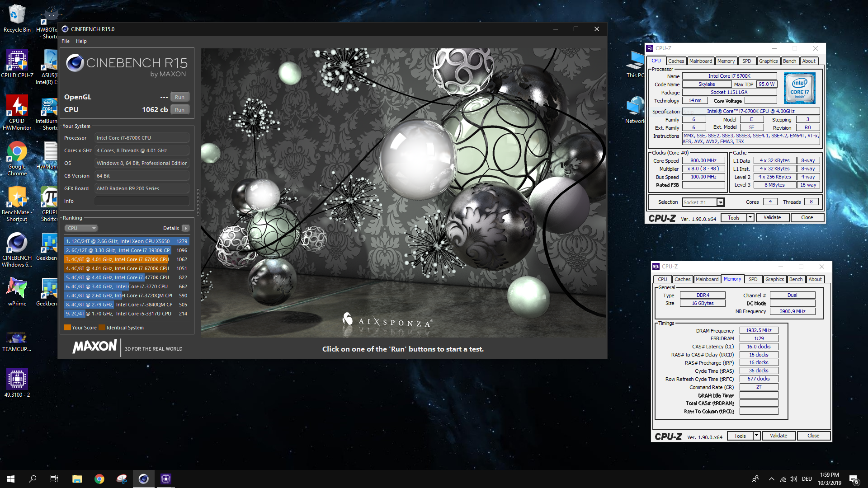
Task: Open the wPrime desktop icon
Action: pyautogui.click(x=17, y=292)
